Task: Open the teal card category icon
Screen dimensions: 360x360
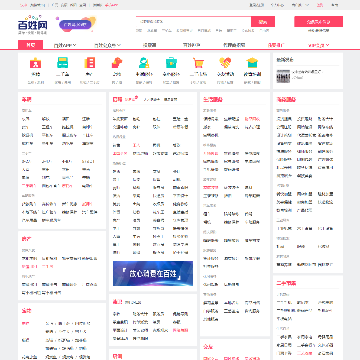Action: (x=63, y=63)
